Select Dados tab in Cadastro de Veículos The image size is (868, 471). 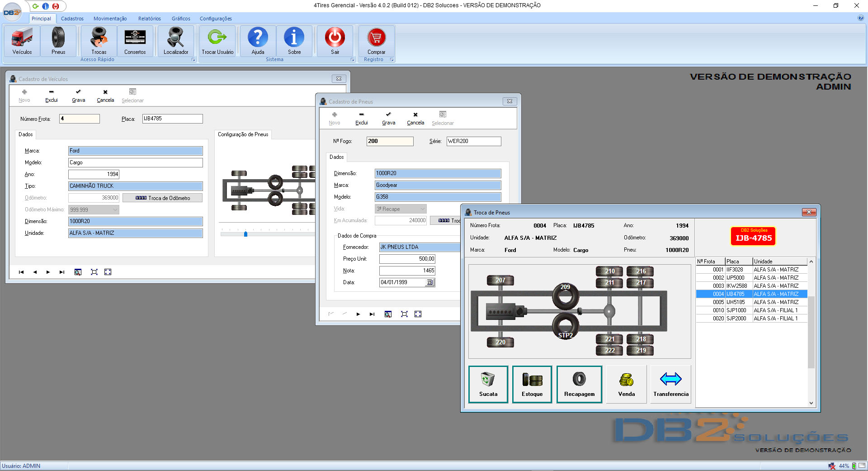point(25,134)
